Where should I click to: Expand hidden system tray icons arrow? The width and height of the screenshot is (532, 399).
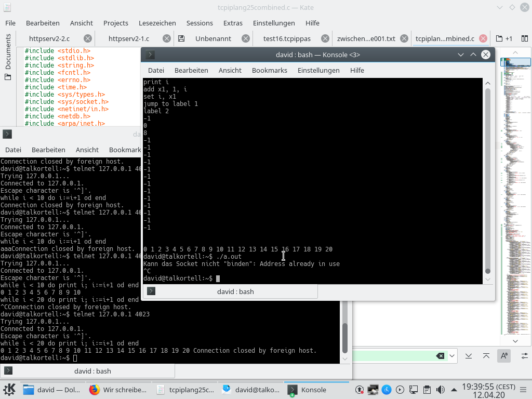tap(454, 390)
